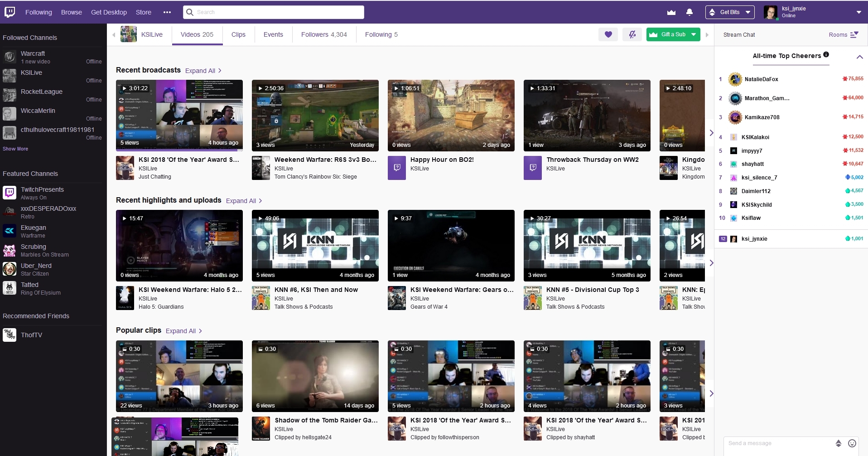Click the Throwback Thursday game placeholder icon

point(533,168)
